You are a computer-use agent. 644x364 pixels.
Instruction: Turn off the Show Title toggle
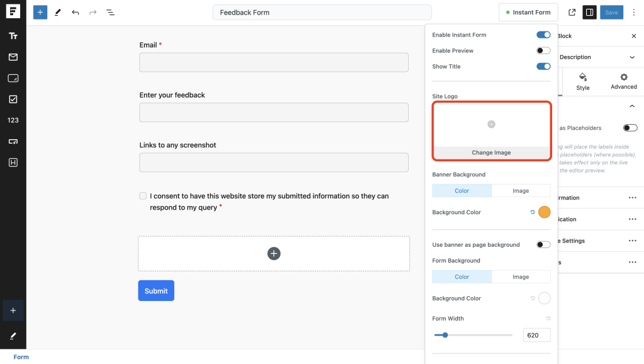click(543, 66)
